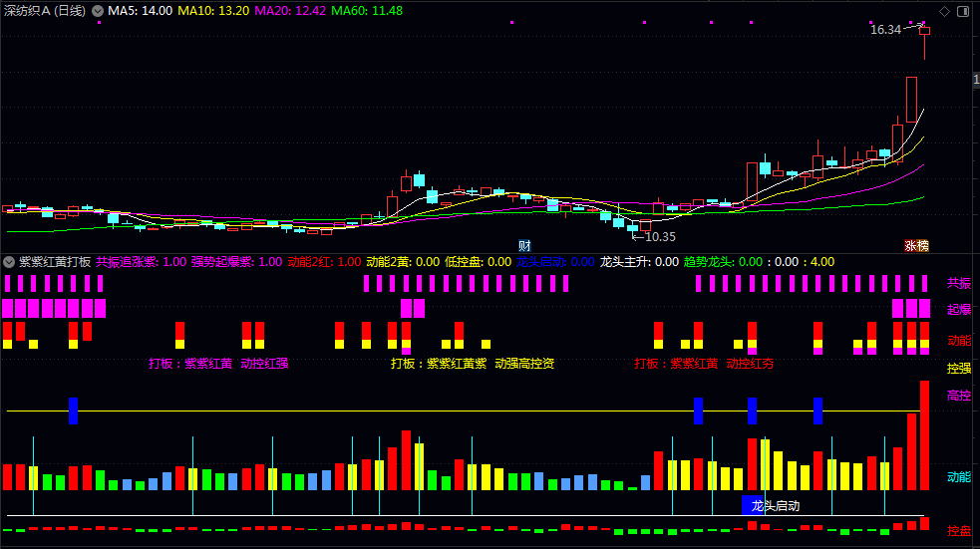Click the 高控 label on right
The image size is (980, 549).
(959, 396)
